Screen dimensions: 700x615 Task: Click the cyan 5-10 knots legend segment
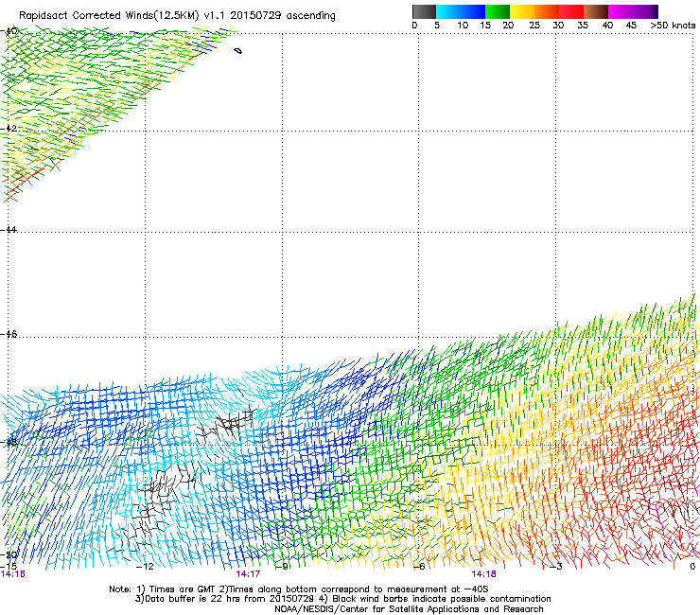[447, 11]
